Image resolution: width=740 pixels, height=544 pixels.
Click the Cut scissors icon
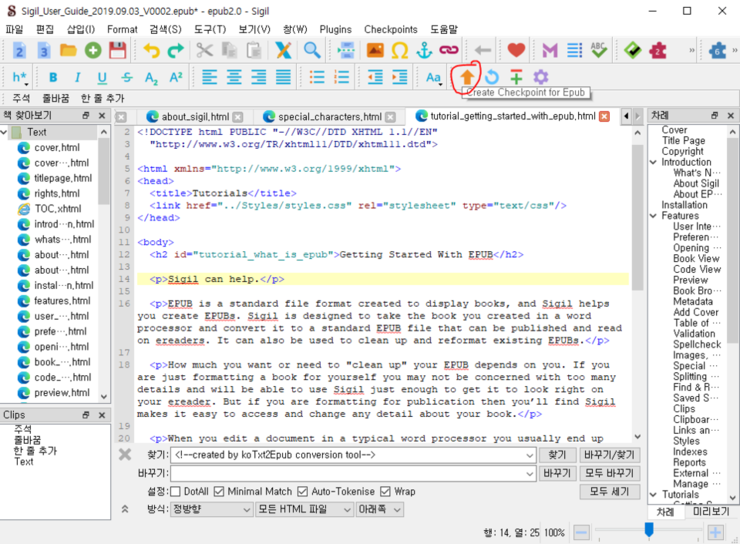pos(204,50)
